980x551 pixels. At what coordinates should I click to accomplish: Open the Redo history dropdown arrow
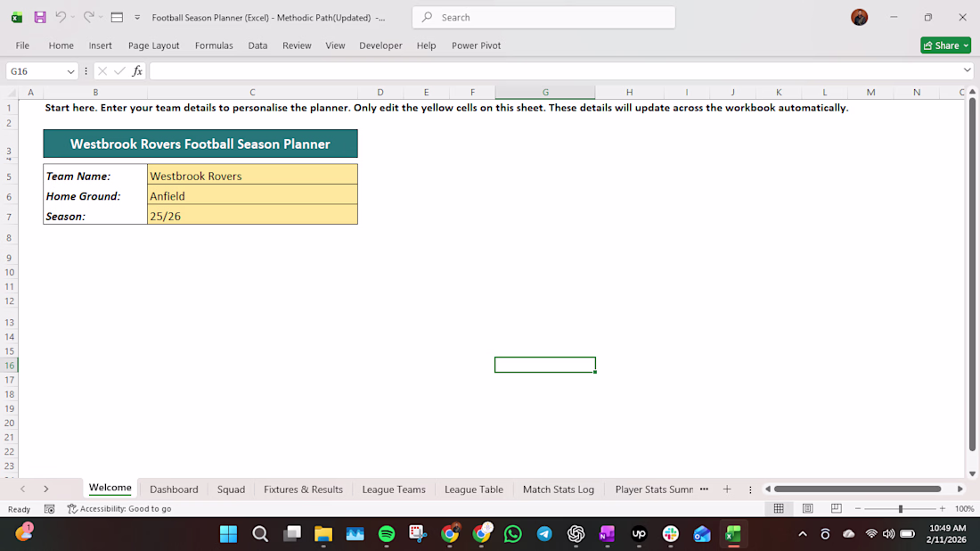point(101,18)
